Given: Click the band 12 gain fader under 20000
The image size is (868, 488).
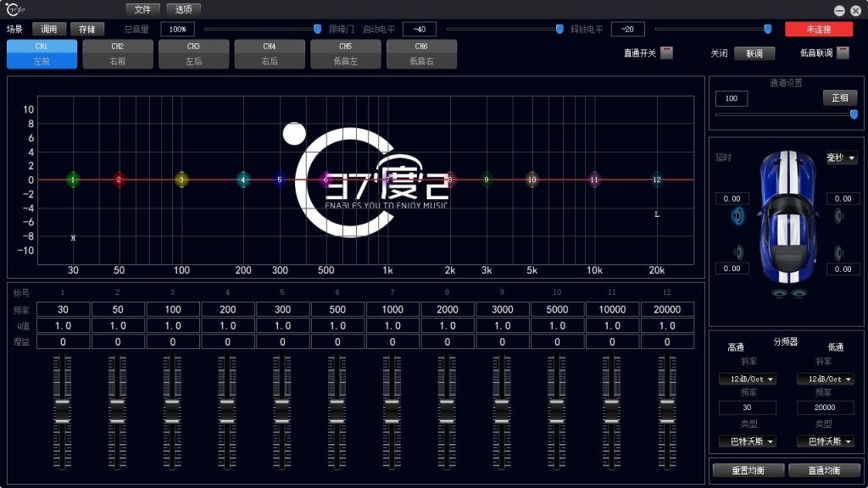Looking at the screenshot, I should [x=666, y=411].
